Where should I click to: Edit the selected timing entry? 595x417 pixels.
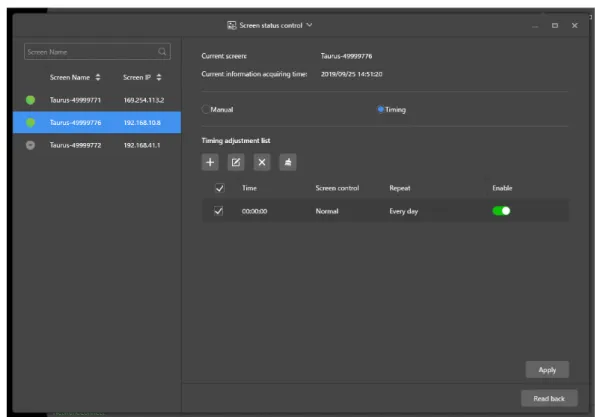pyautogui.click(x=236, y=162)
